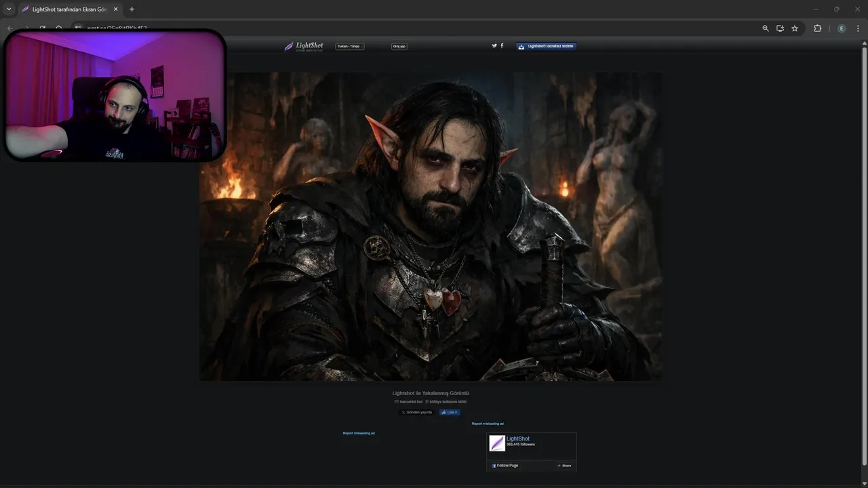Viewport: 868px width, 488px height.
Task: Open the tab search dropdown arrow
Action: (x=9, y=9)
